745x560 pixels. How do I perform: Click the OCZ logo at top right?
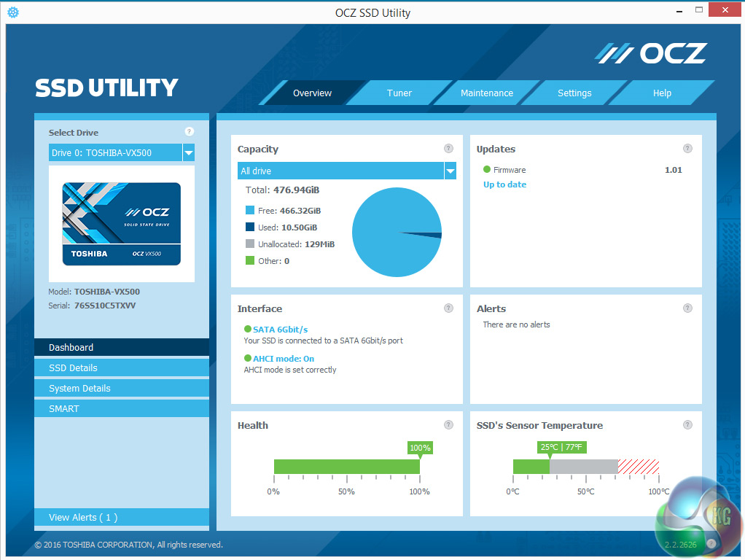tap(651, 53)
